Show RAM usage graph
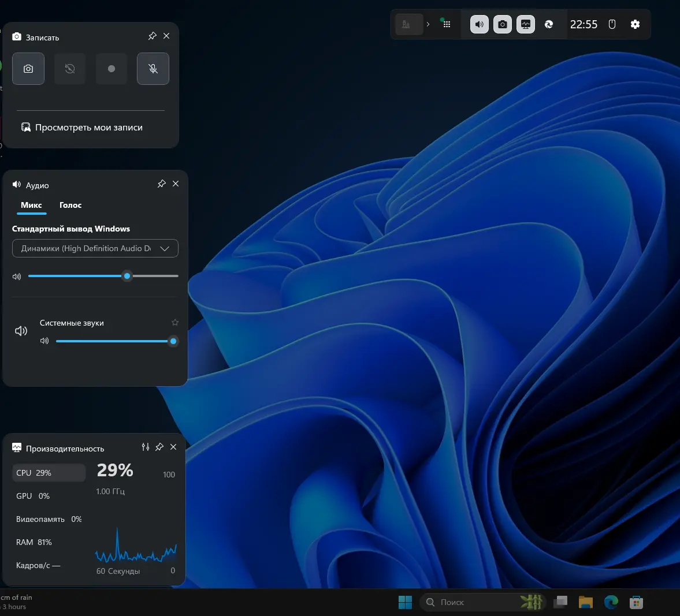680x616 pixels. [34, 542]
